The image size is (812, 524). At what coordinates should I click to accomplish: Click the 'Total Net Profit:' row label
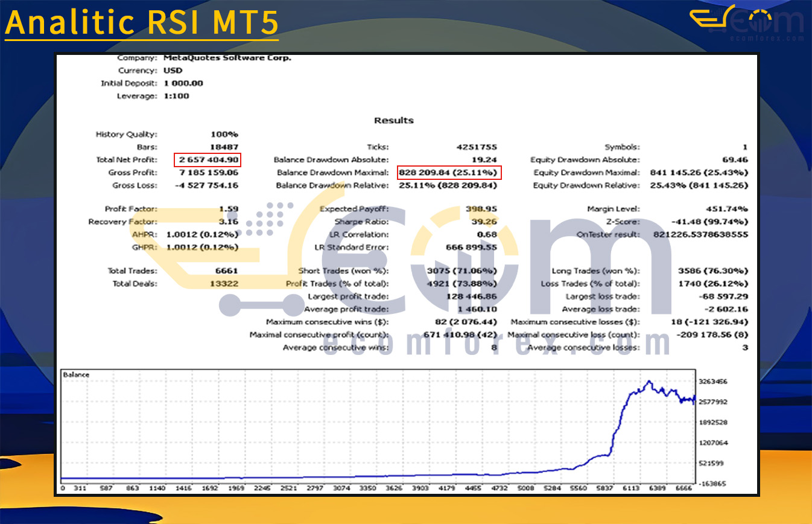coord(127,160)
